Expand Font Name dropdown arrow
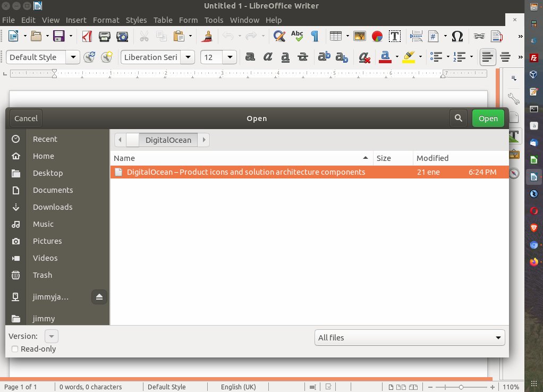Viewport: 543px width, 392px height. (x=188, y=57)
